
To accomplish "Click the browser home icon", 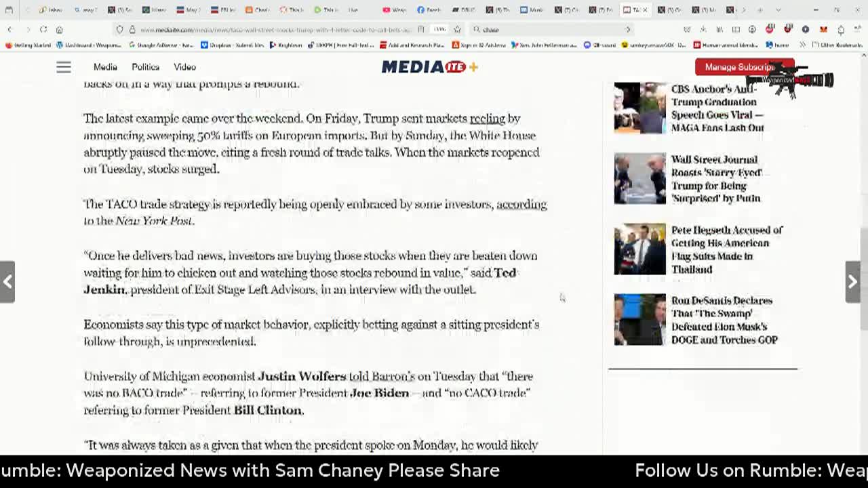I will coord(60,30).
